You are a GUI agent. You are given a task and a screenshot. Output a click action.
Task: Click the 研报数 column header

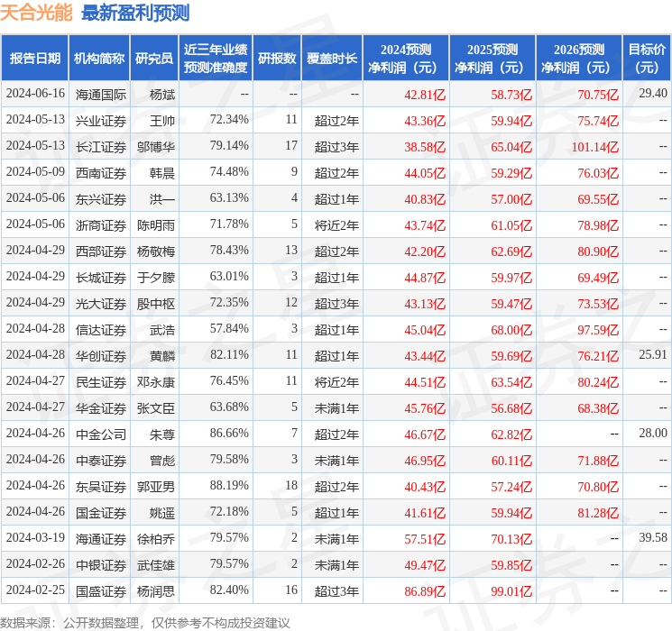(x=277, y=58)
